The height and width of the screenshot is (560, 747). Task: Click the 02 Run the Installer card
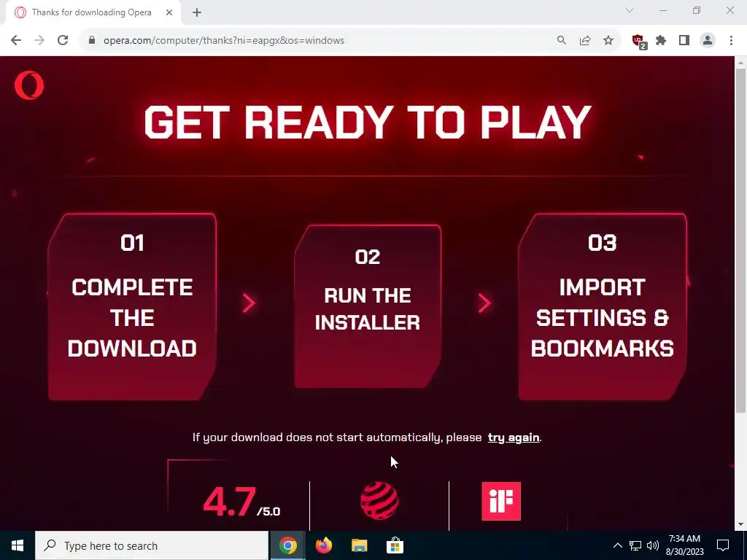click(x=368, y=307)
